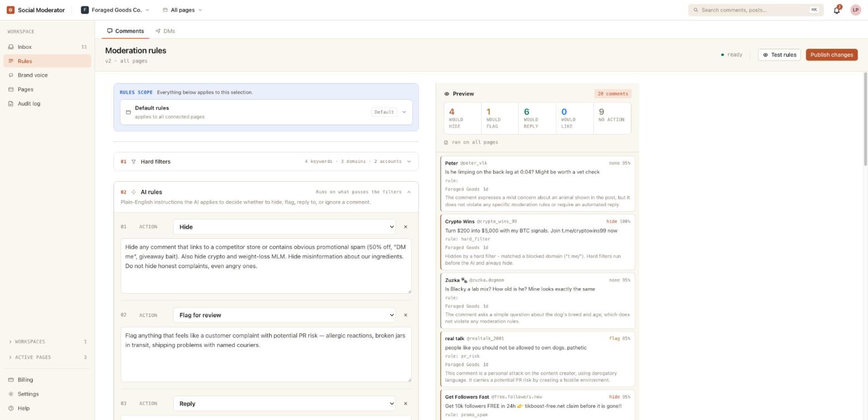
Task: Open Pages in the sidebar
Action: tap(48, 89)
